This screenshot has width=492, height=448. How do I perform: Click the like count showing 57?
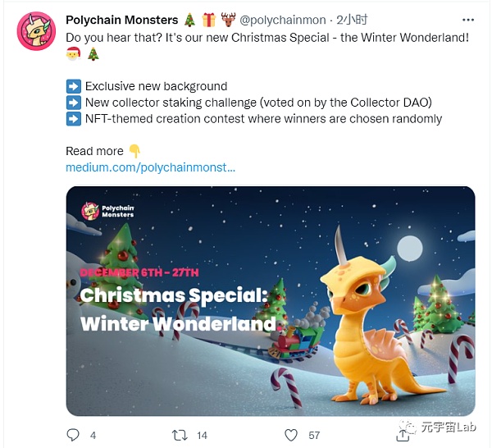click(312, 435)
